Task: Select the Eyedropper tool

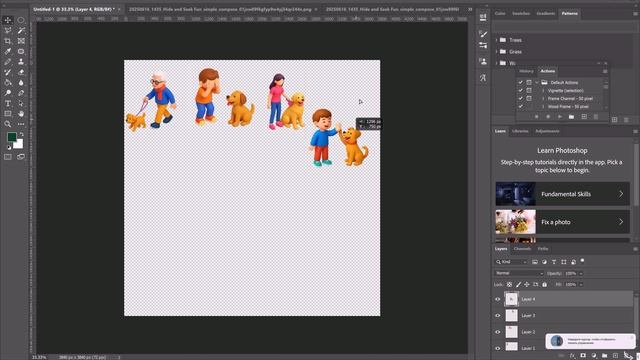Action: [x=8, y=51]
